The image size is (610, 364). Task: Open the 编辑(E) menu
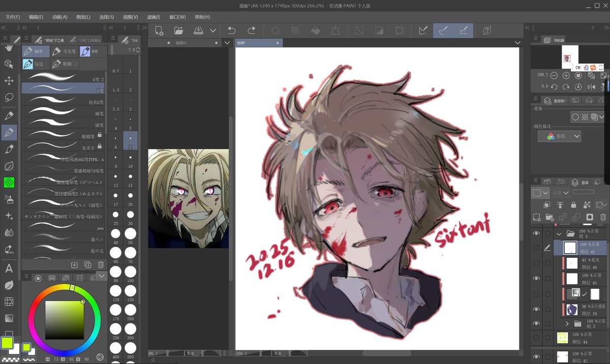(36, 17)
